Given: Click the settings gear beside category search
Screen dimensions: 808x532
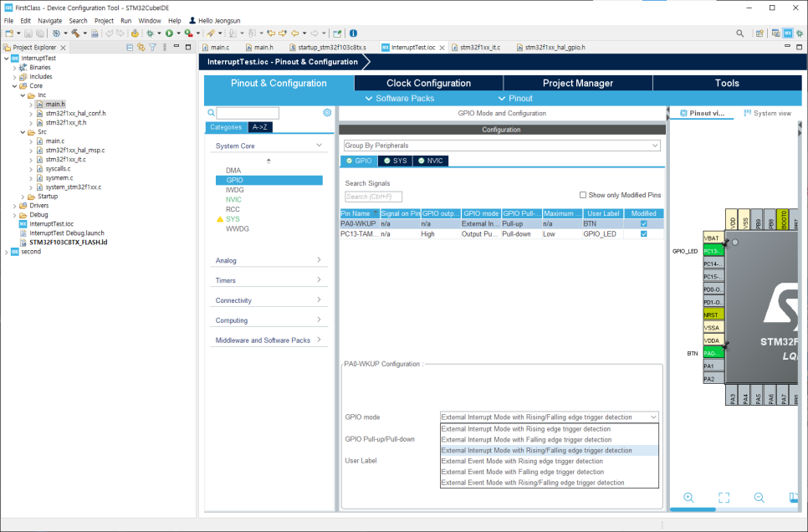Looking at the screenshot, I should [327, 112].
